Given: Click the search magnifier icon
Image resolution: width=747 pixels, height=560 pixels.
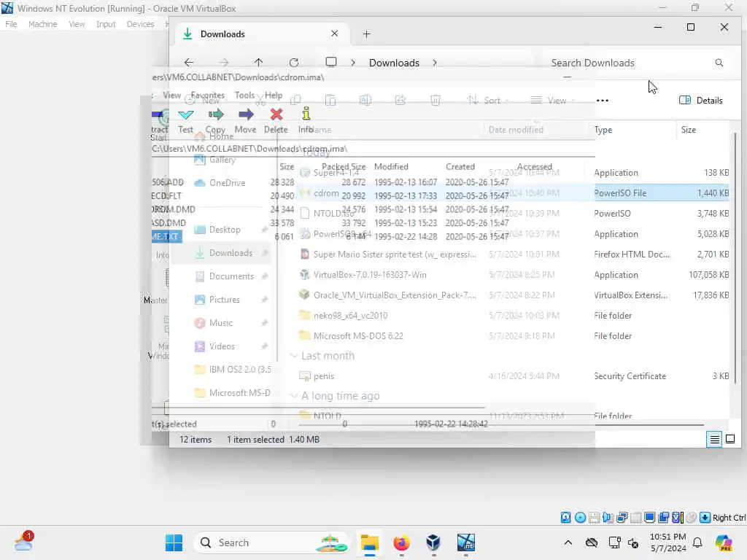Looking at the screenshot, I should (x=719, y=63).
